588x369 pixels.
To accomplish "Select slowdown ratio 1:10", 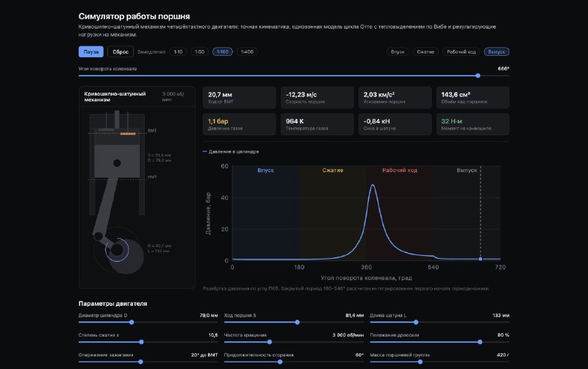I will coord(178,51).
